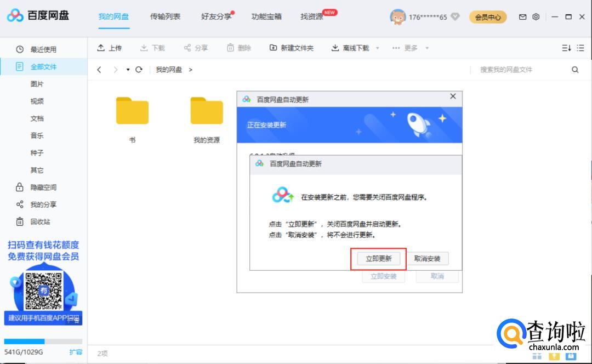Switch to 传输列表 tab
The image size is (592, 364).
click(165, 16)
